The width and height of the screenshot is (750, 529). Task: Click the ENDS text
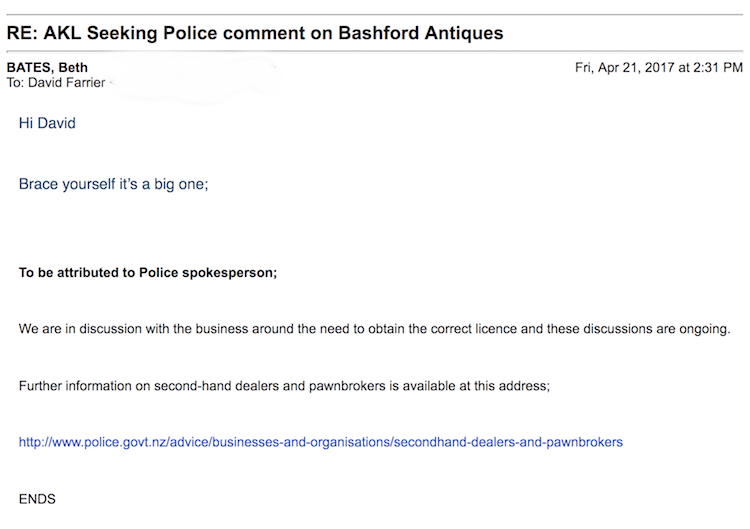click(37, 498)
